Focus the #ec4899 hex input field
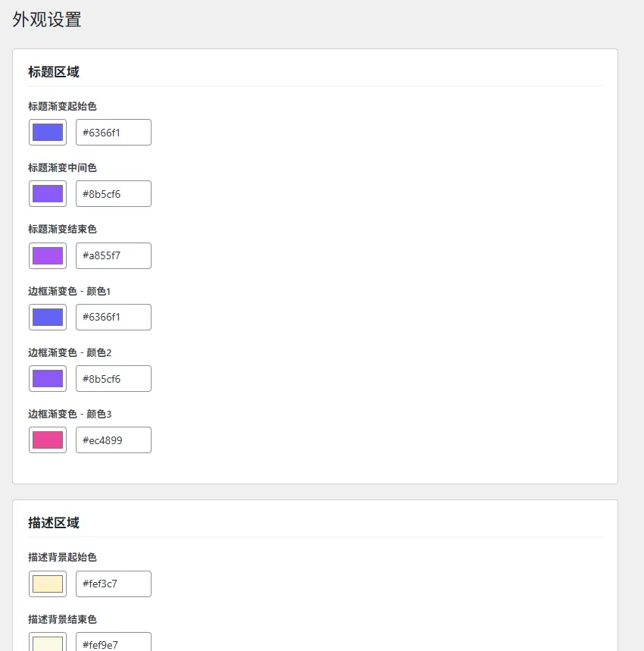This screenshot has height=651, width=644. coord(114,440)
